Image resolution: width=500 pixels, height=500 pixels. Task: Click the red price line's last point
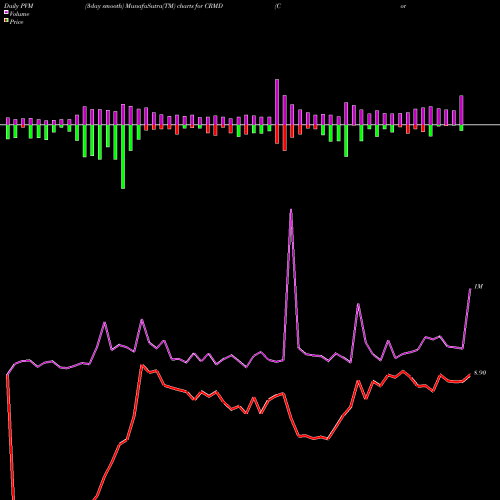[470, 375]
